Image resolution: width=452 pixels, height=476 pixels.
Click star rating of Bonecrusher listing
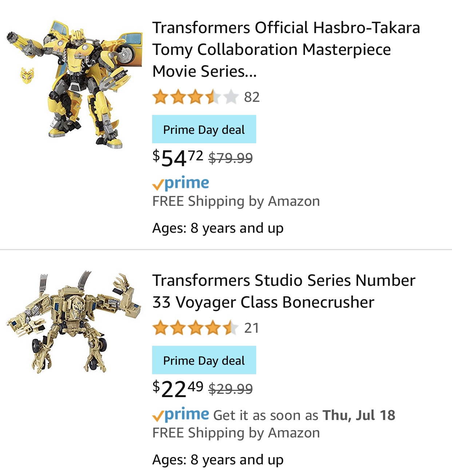[195, 328]
